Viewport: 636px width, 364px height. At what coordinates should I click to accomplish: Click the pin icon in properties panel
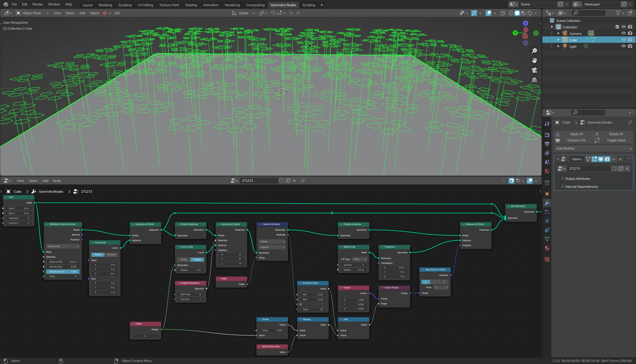[630, 122]
